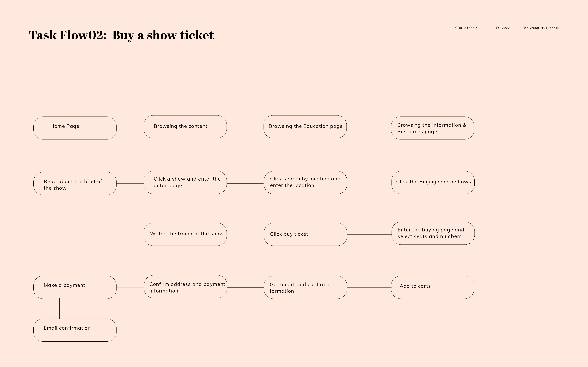
Task: Click the Task Flow02 title heading
Action: point(122,35)
